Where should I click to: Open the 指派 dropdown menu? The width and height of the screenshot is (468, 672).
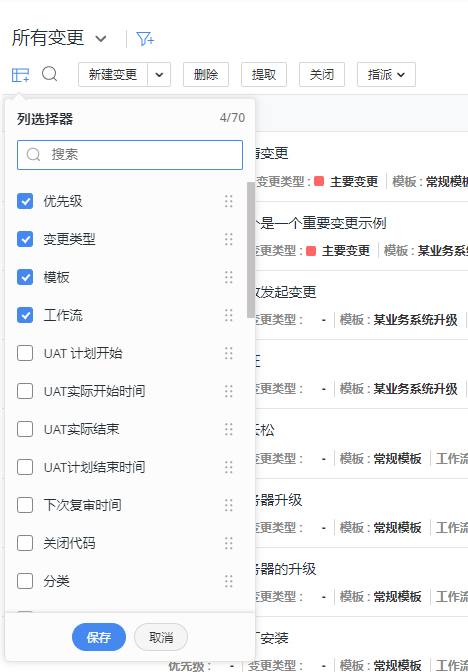point(386,75)
